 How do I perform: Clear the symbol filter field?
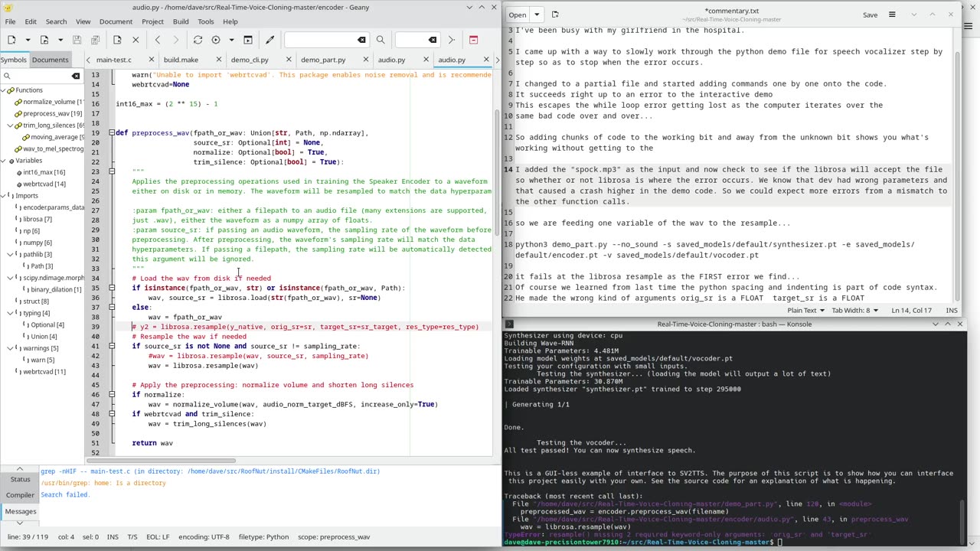[x=76, y=76]
